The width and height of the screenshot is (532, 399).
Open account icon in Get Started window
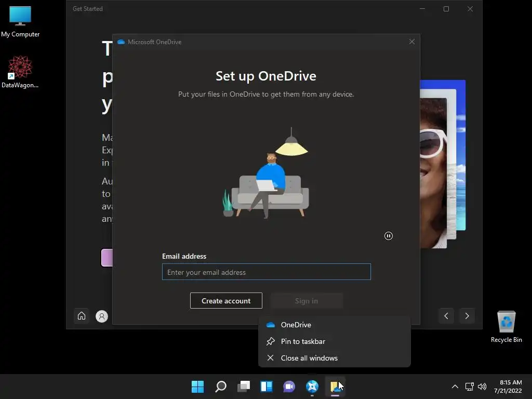pos(102,316)
